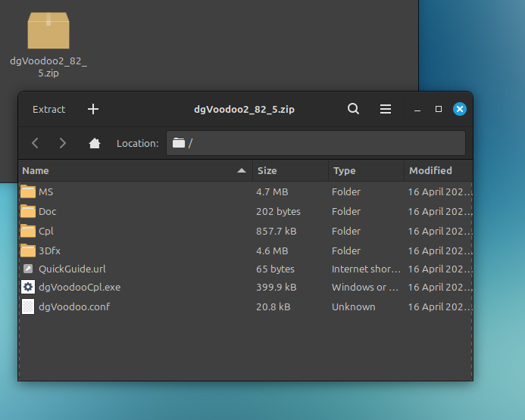Click the '4.7 MB' size cell
This screenshot has height=420, width=525.
[272, 192]
